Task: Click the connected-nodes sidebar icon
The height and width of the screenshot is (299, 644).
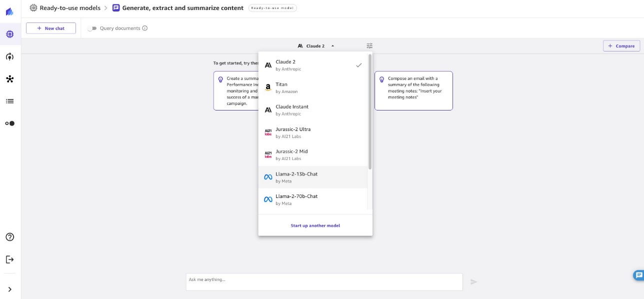Action: pos(10,79)
